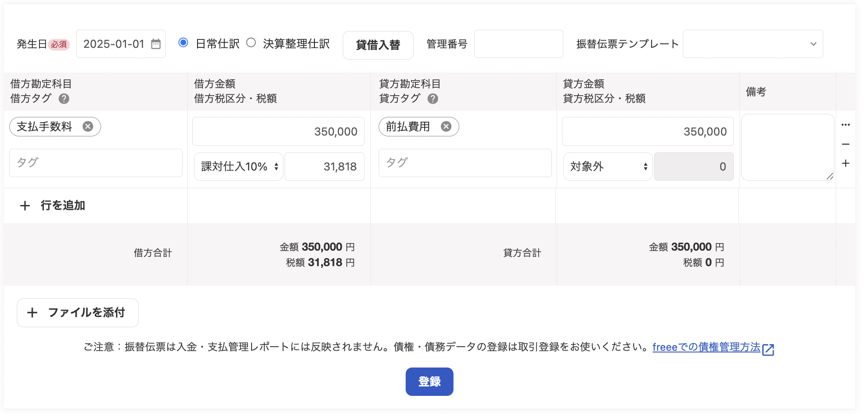The image size is (868, 418).
Task: Open the row's three-dot more options menu
Action: [x=845, y=125]
